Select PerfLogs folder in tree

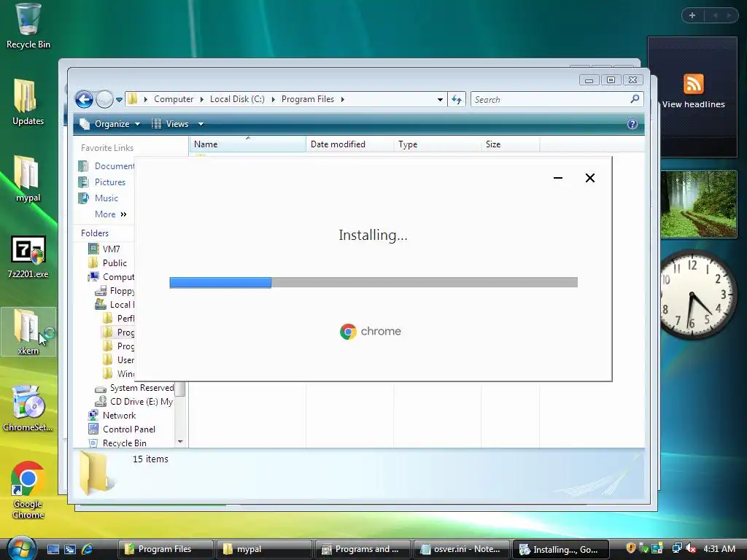(119, 318)
